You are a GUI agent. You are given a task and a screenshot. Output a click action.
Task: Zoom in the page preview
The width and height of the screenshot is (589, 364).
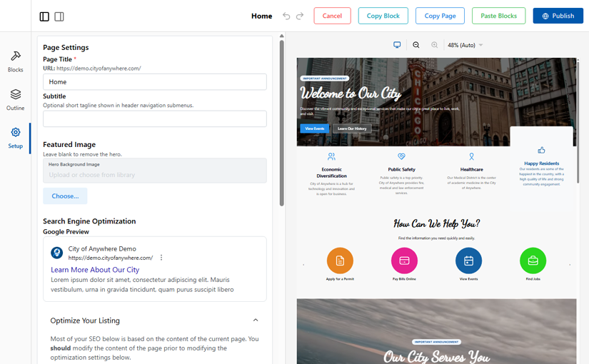coord(434,45)
